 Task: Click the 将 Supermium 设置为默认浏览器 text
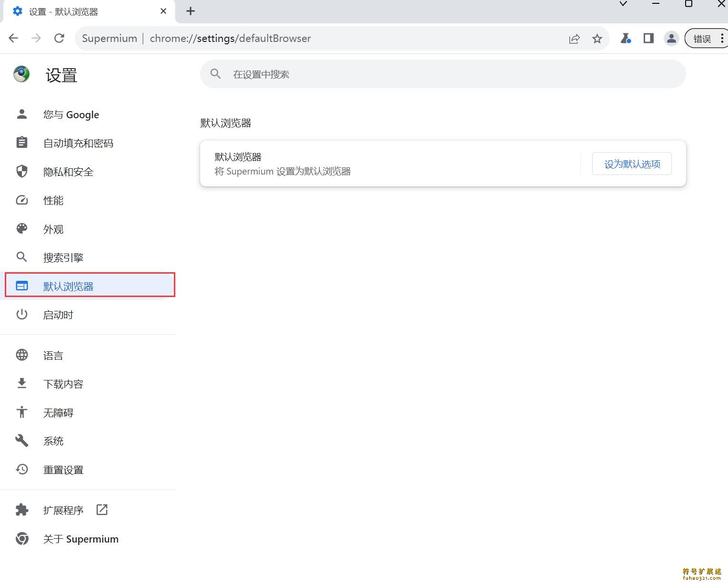click(283, 172)
